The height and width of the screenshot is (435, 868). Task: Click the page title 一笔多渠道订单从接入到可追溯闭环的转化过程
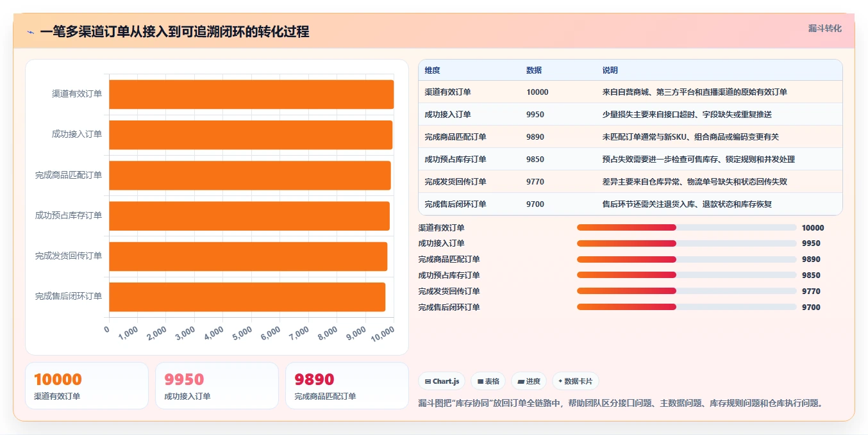click(174, 32)
